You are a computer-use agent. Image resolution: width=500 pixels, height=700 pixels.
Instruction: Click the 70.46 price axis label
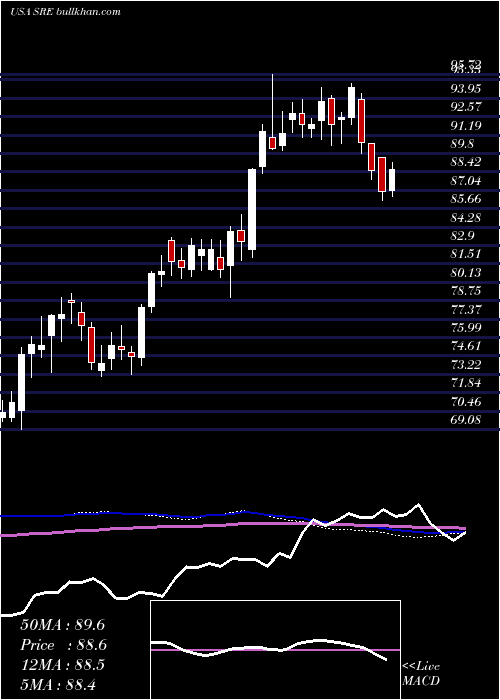coord(466,402)
